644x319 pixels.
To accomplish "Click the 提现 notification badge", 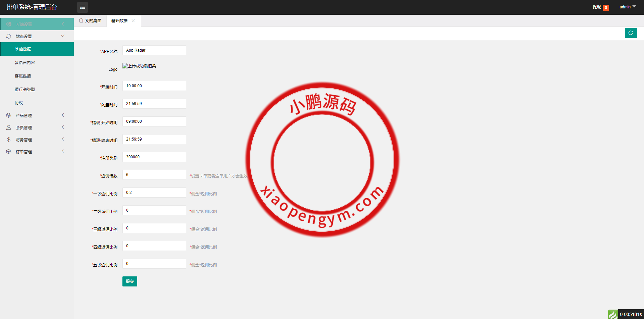I will (x=606, y=7).
